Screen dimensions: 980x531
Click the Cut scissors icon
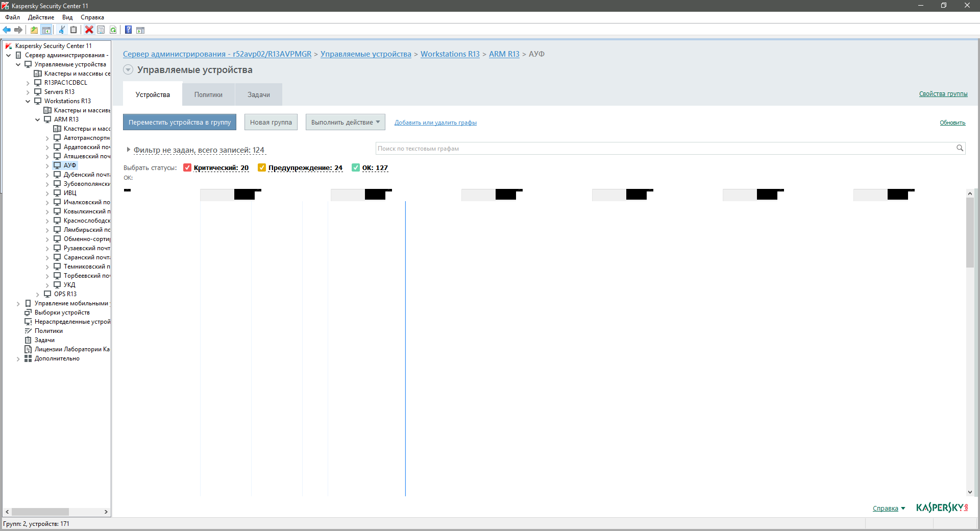62,30
